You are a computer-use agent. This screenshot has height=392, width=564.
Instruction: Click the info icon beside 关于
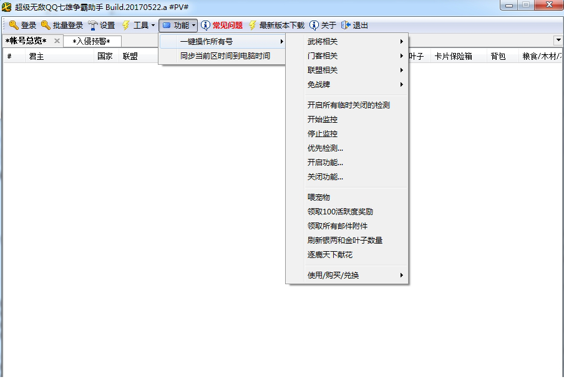click(x=314, y=25)
